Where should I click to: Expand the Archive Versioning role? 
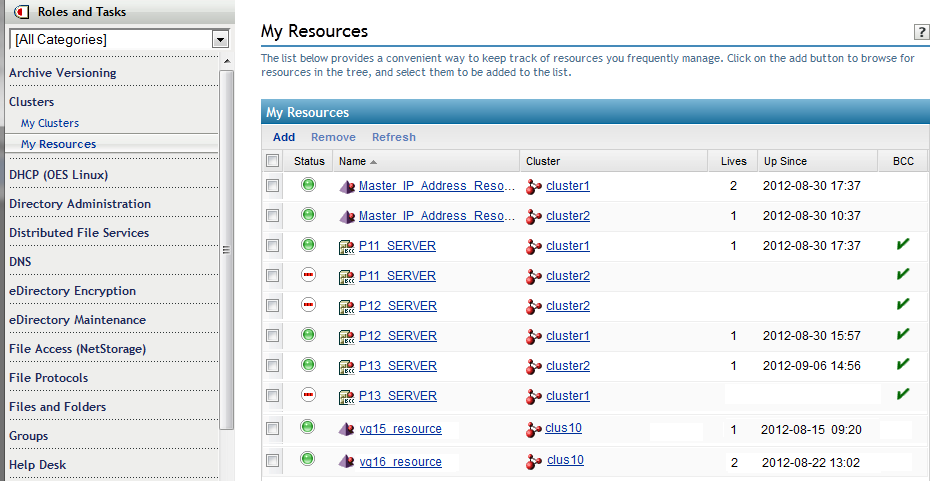63,73
